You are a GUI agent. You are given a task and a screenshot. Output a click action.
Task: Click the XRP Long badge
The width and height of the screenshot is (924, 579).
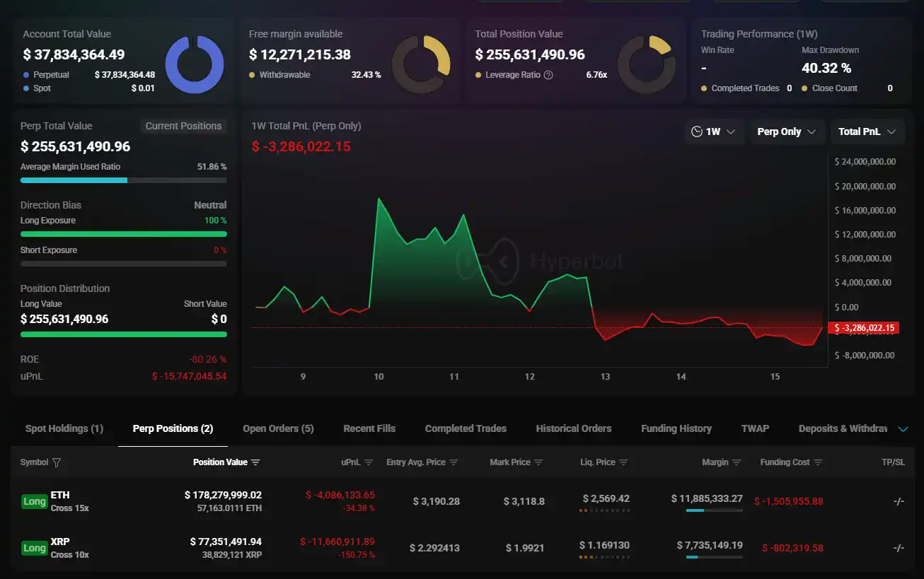click(x=34, y=548)
